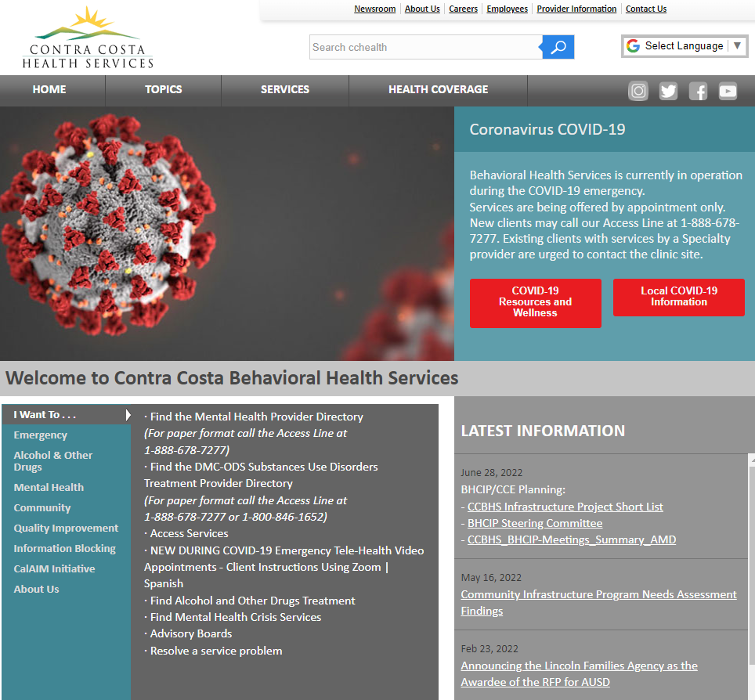
Task: Open the SERVICES navigation menu
Action: (285, 89)
